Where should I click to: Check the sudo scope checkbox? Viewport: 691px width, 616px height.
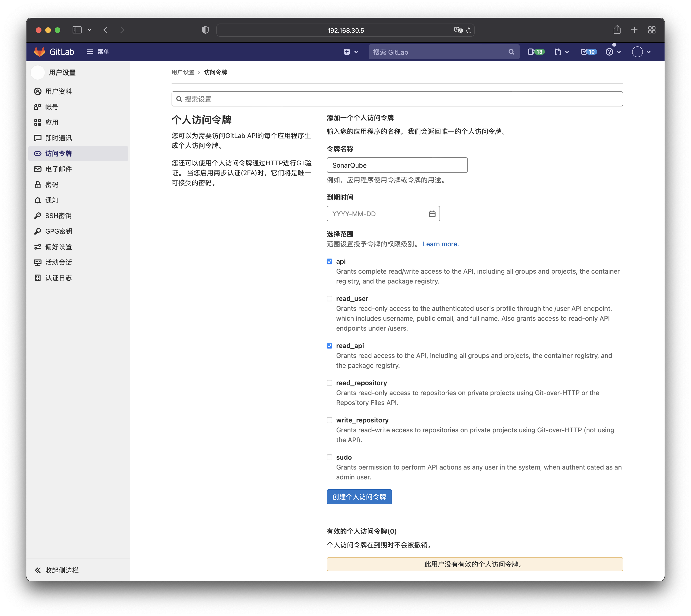click(x=329, y=457)
